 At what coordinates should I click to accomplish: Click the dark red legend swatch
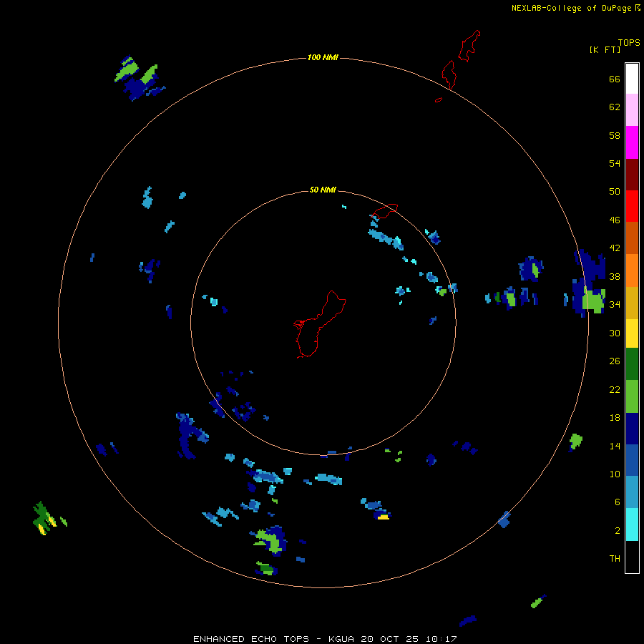(x=632, y=174)
